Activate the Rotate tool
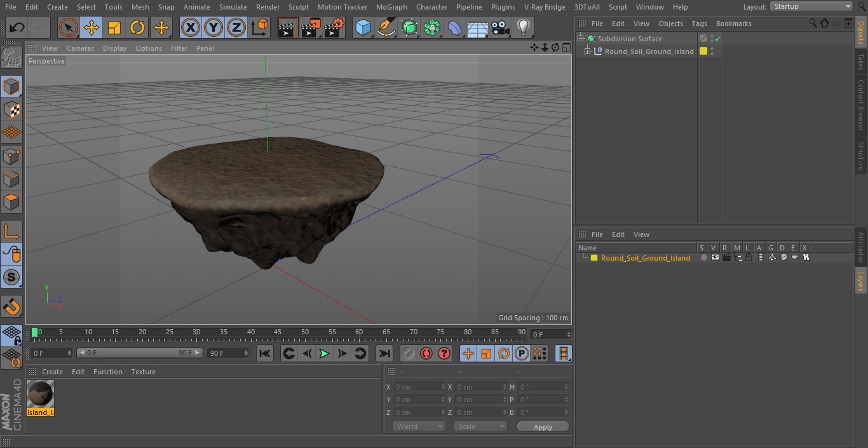 (x=137, y=28)
